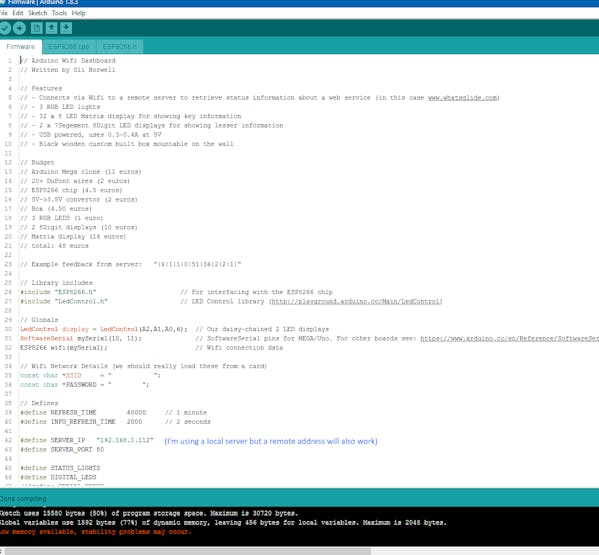The height and width of the screenshot is (555, 599).
Task: Open the Help menu
Action: click(x=79, y=13)
